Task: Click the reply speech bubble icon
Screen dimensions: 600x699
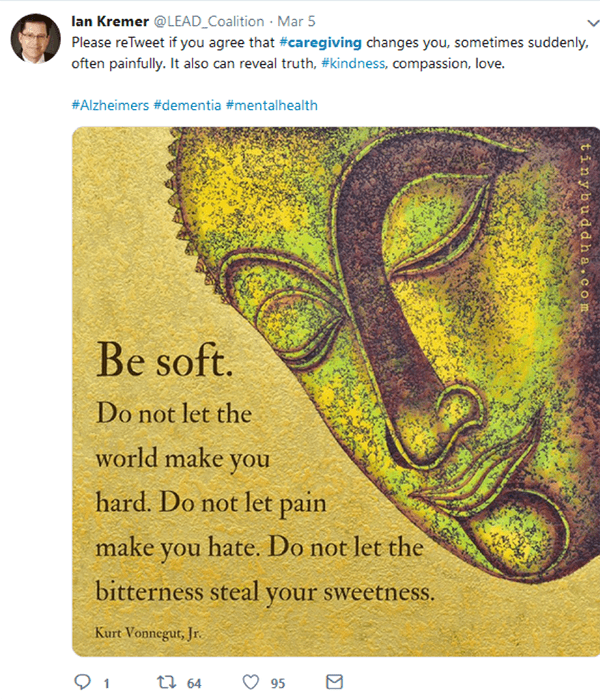Action: (x=82, y=682)
